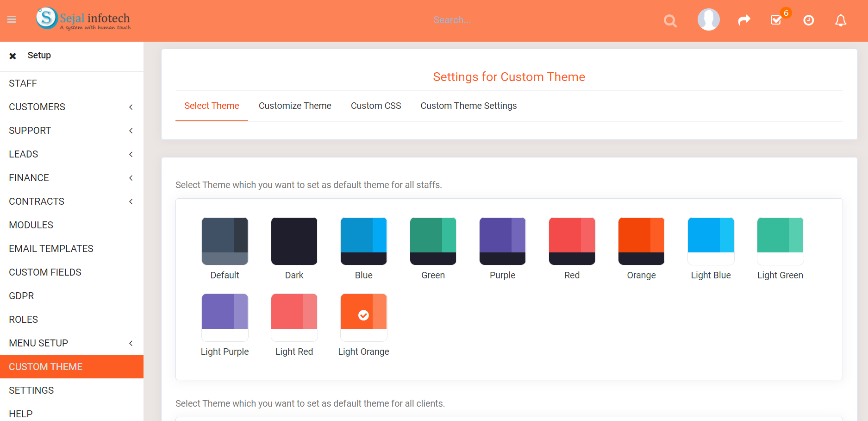Click the search magnifier icon
This screenshot has height=421, width=868.
point(670,20)
